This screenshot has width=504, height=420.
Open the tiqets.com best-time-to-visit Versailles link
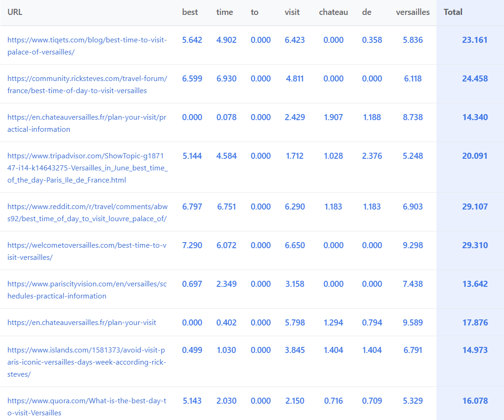87,46
